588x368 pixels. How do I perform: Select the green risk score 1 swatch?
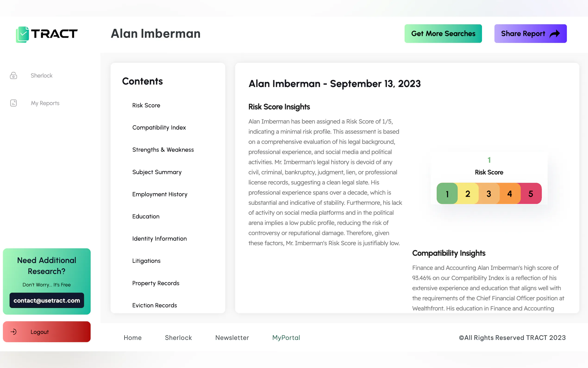click(447, 194)
